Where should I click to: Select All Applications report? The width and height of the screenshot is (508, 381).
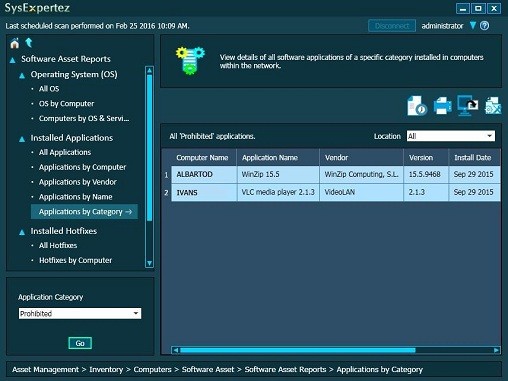pos(65,152)
